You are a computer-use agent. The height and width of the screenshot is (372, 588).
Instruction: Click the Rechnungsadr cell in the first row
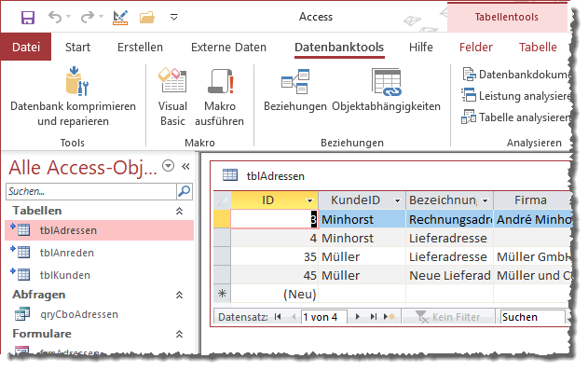449,219
